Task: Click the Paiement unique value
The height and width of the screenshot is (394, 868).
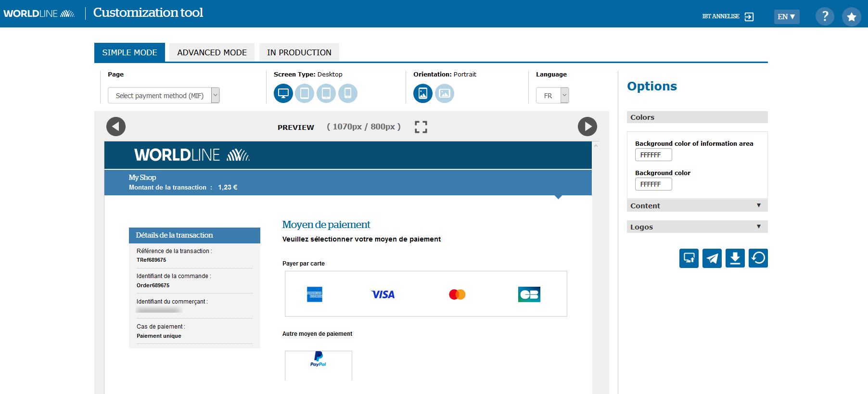Action: point(159,336)
